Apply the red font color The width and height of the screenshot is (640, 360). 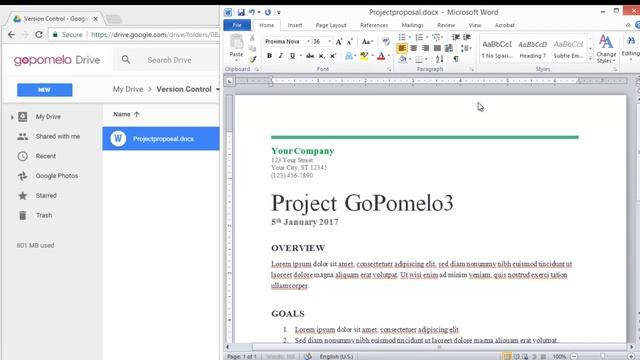coord(381,56)
